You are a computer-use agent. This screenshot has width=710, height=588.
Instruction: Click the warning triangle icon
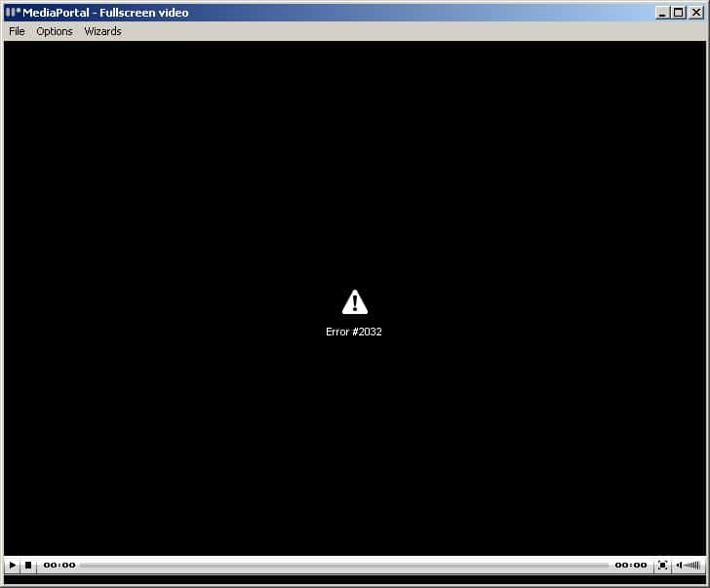(354, 302)
